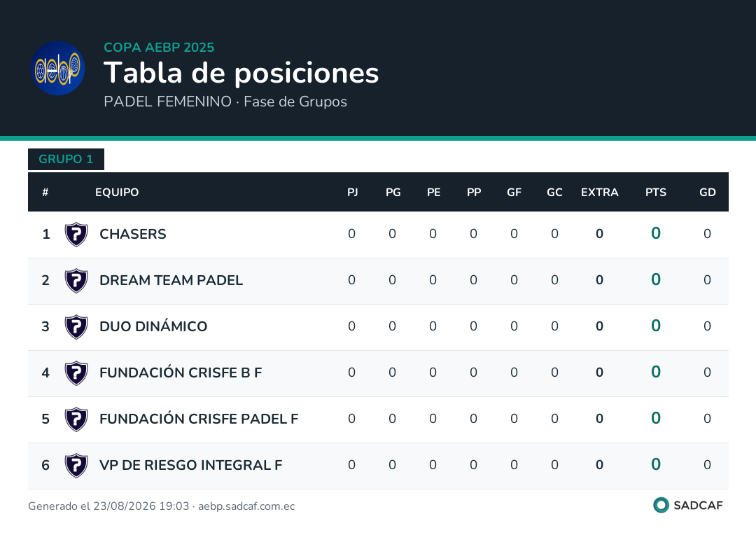Viewport: 756px width, 542px height.
Task: Click the FUNDACIÓN CRISFE PADEL F shield icon
Action: [x=76, y=419]
